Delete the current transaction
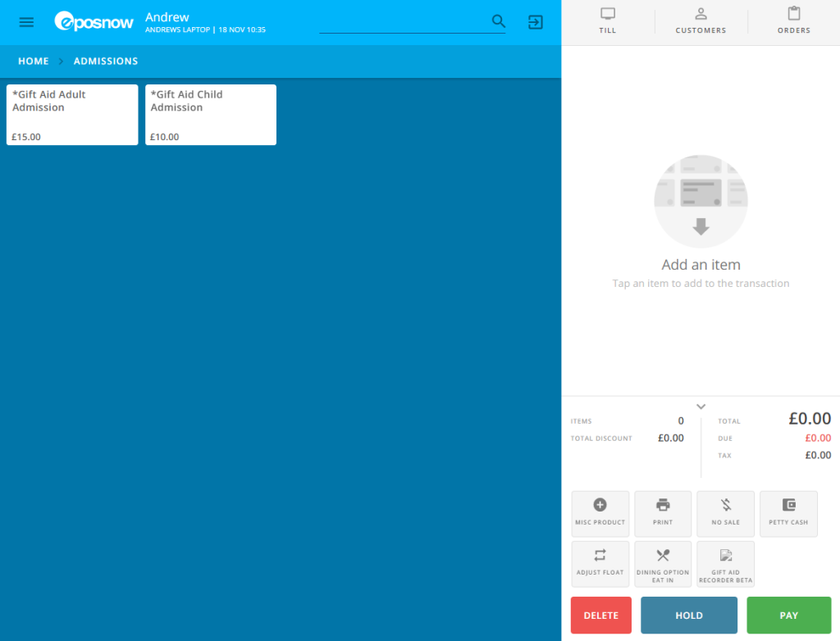Screen dimensions: 840x641 [x=601, y=616]
